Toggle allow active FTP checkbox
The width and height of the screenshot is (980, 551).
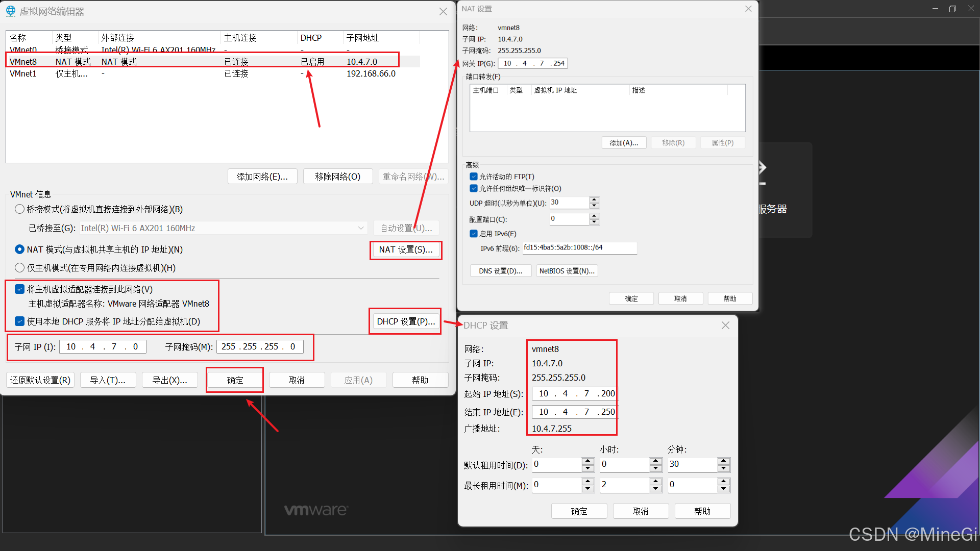coord(474,177)
